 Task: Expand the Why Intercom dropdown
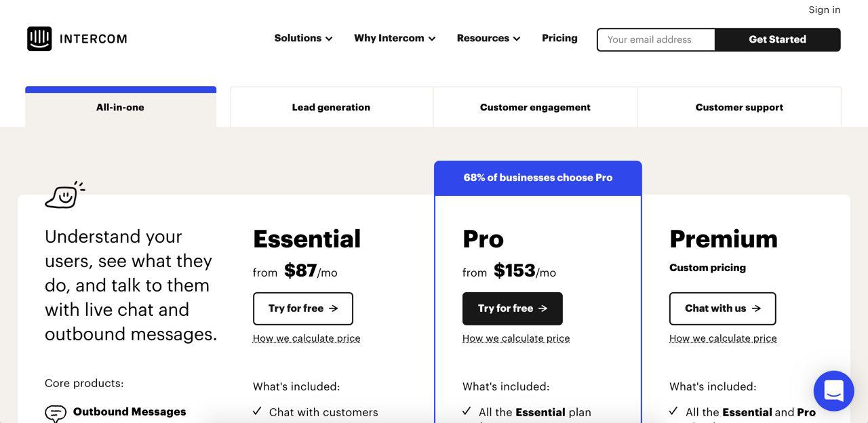click(394, 38)
